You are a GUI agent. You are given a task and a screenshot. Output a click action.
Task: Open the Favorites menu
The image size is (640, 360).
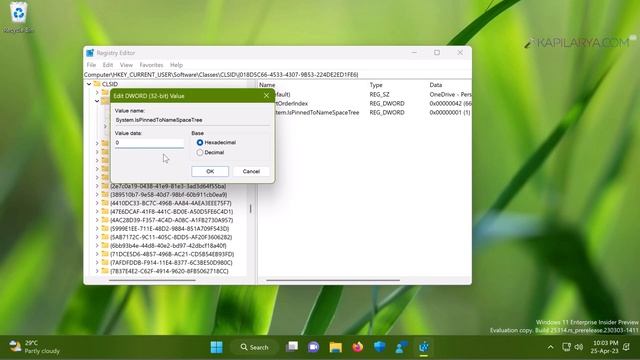(151, 65)
